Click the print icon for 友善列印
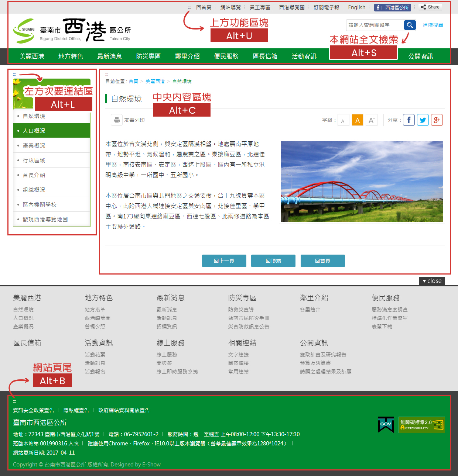Image resolution: width=458 pixels, height=476 pixels. point(117,120)
